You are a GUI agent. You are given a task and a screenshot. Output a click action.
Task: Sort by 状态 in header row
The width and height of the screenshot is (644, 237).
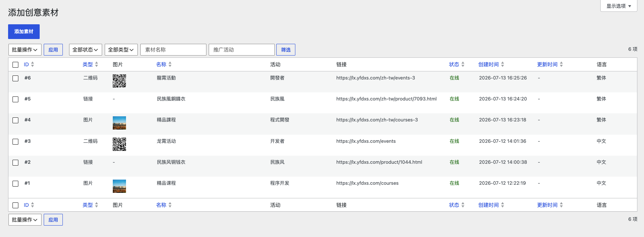(454, 64)
